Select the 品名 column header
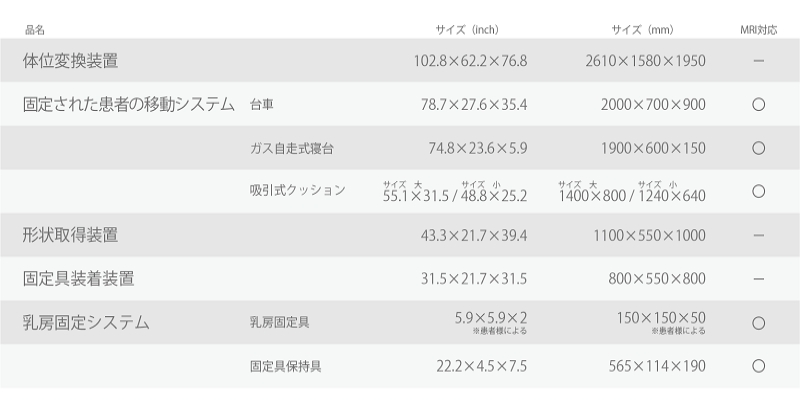The width and height of the screenshot is (800, 400). (35, 30)
